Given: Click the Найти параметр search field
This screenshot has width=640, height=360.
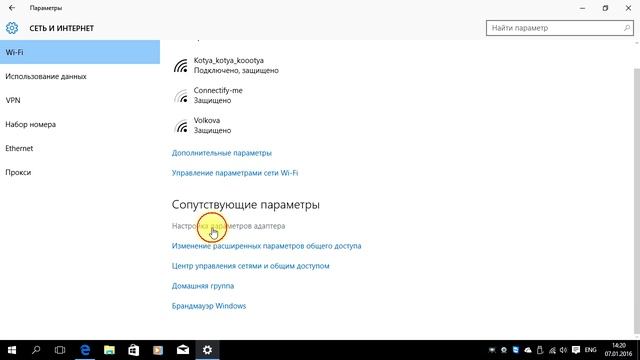Looking at the screenshot, I should pos(560,28).
